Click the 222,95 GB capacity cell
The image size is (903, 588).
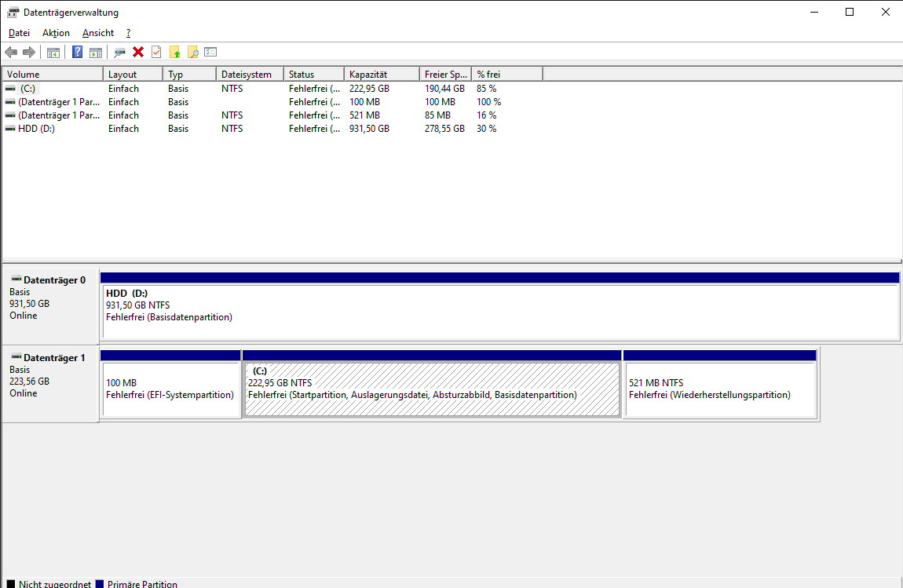tap(369, 89)
